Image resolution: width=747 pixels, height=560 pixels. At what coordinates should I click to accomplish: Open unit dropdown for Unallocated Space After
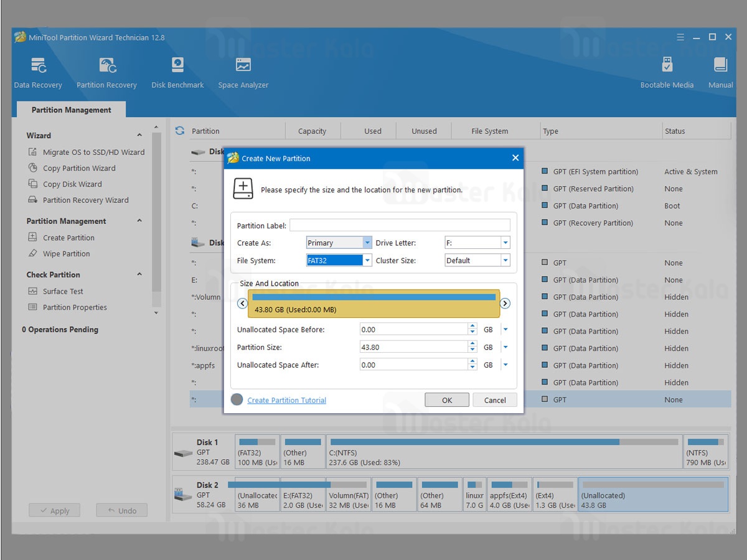[505, 365]
